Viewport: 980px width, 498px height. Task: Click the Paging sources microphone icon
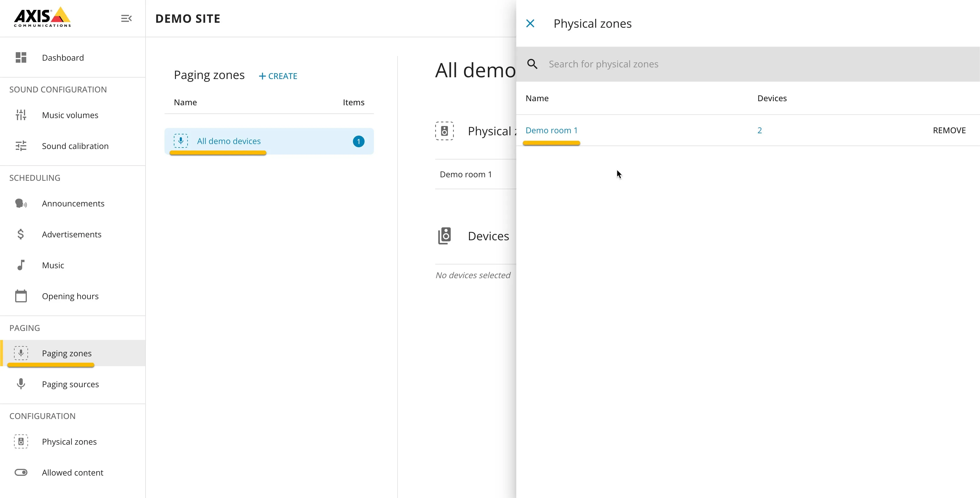click(x=21, y=383)
